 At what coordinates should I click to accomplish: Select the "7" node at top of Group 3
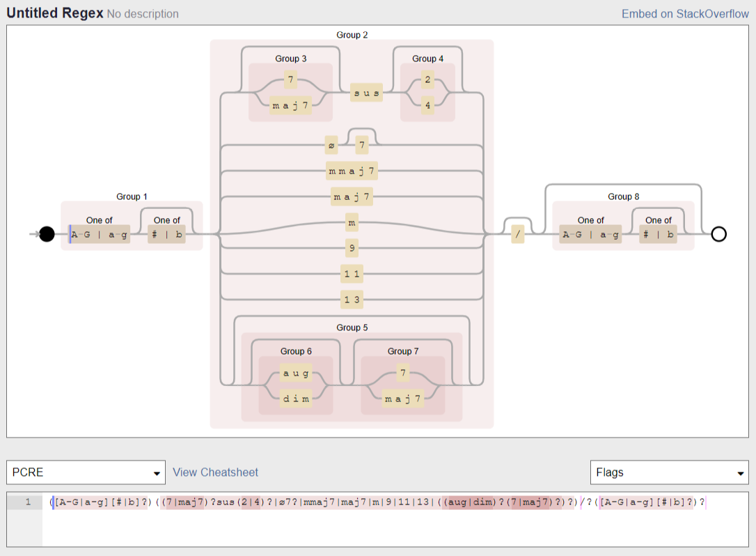[x=290, y=79]
